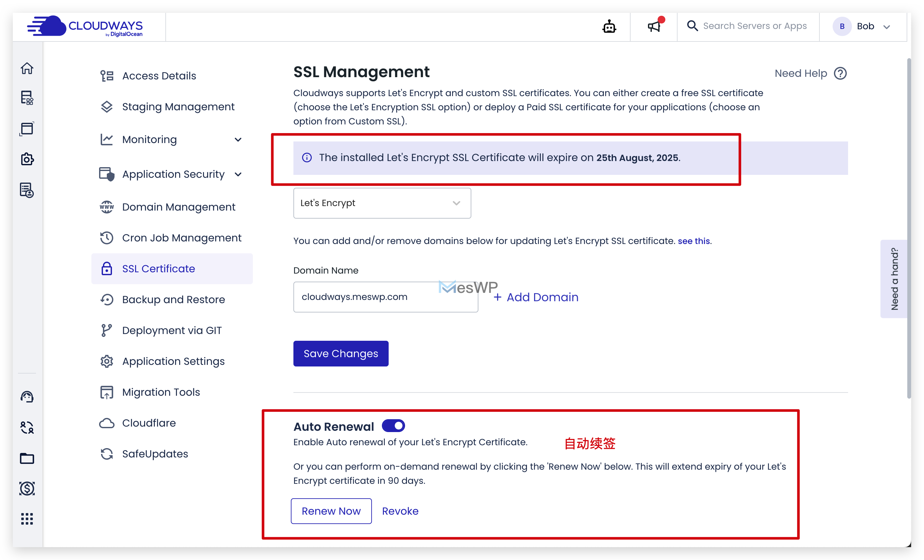This screenshot has width=924, height=560.
Task: Click the Monitoring chart icon
Action: pyautogui.click(x=107, y=139)
